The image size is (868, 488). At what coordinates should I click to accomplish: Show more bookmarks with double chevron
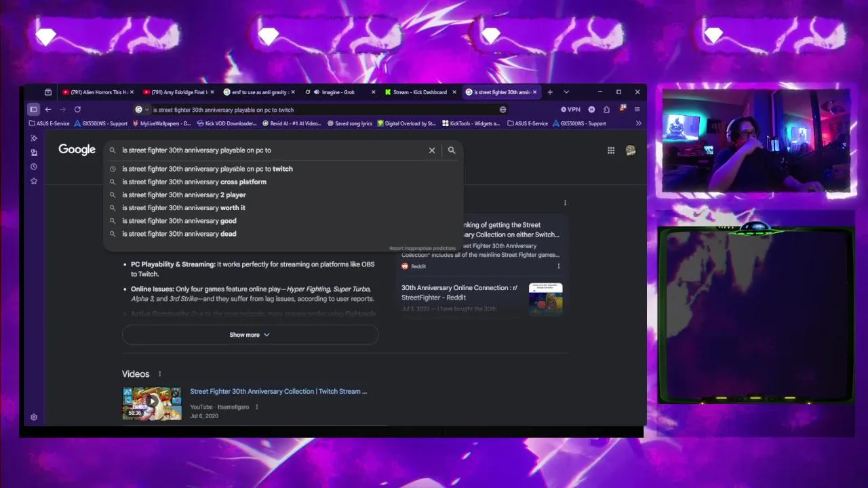click(x=638, y=123)
